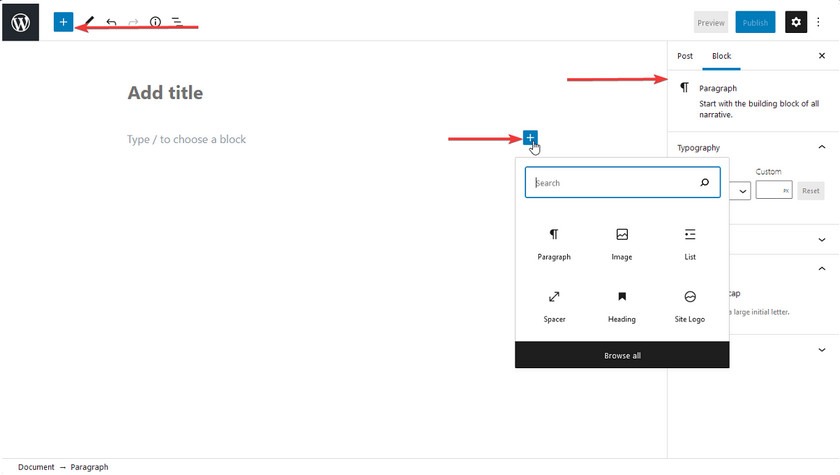Click the Preview button
840x475 pixels.
coord(711,22)
